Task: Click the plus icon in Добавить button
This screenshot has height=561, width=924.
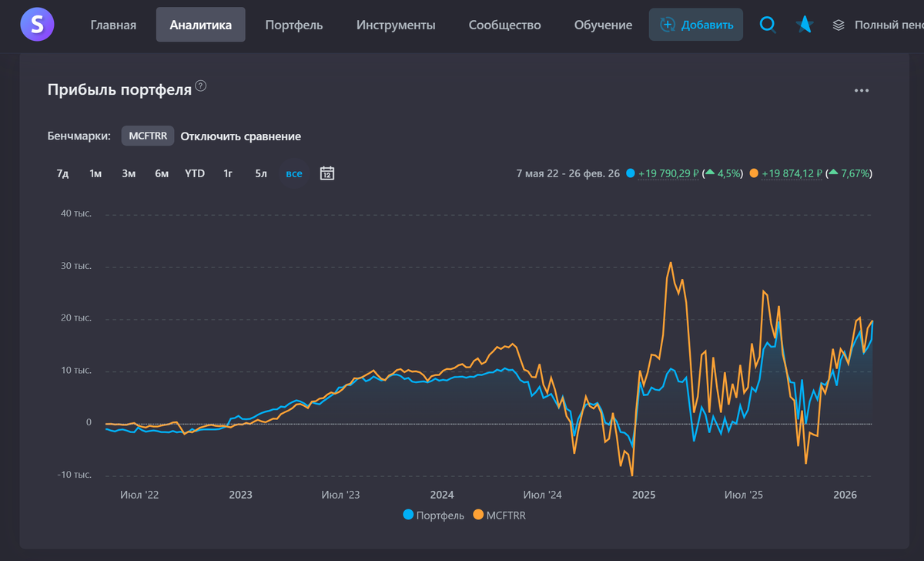Action: [668, 25]
